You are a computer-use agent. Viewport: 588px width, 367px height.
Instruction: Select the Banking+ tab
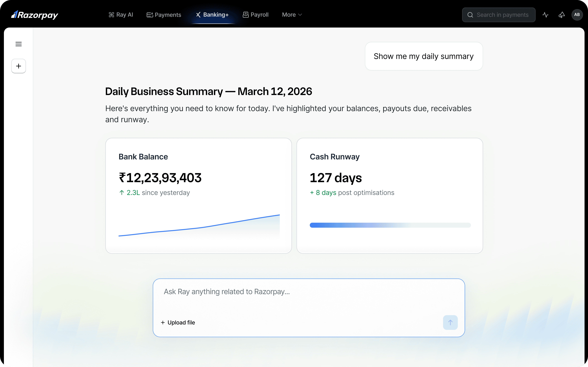[x=212, y=15]
